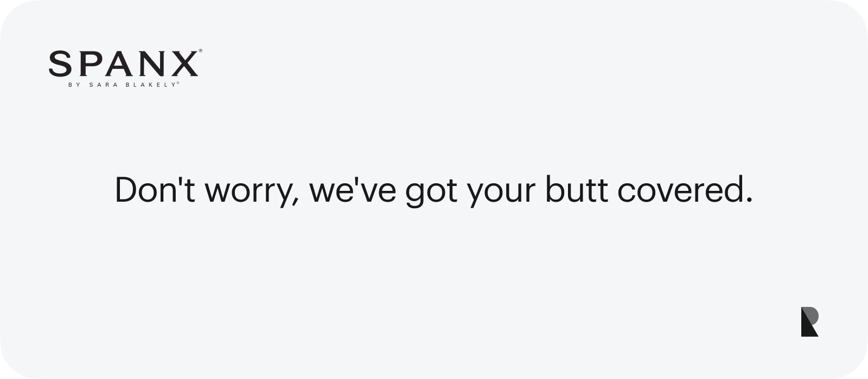Click the black R logo icon

pyautogui.click(x=809, y=322)
